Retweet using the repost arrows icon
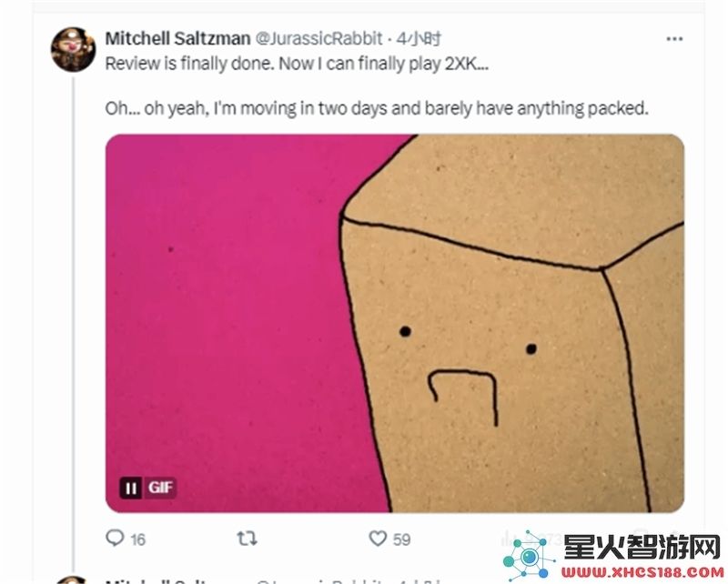Image resolution: width=728 pixels, height=584 pixels. [x=247, y=539]
